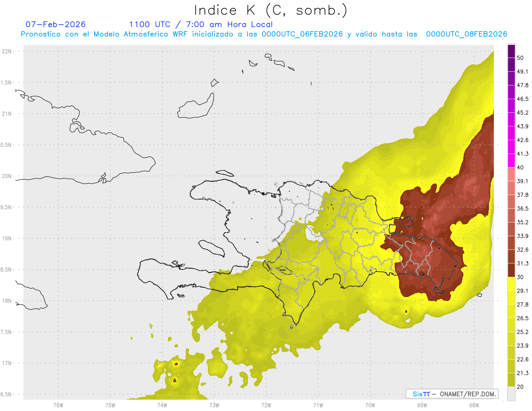Viewport: 532px width, 411px height.
Task: Click legend value "46.5"
Action: [523, 99]
